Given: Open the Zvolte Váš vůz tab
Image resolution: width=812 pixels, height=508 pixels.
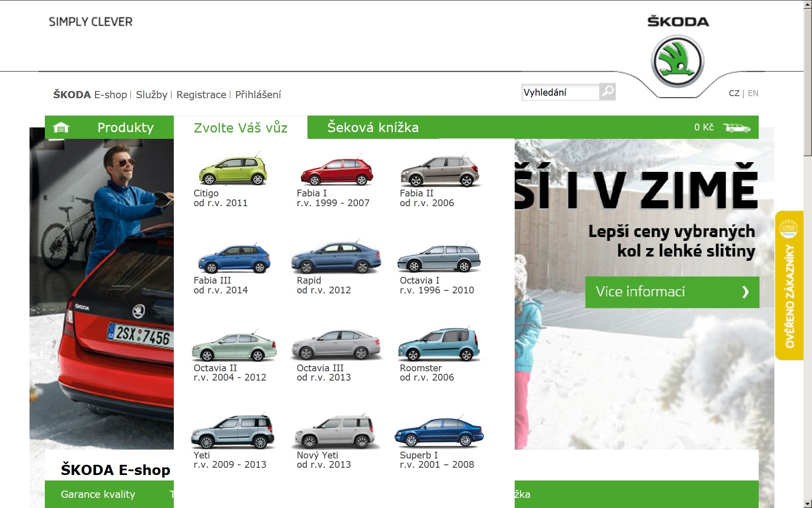Looking at the screenshot, I should [241, 127].
